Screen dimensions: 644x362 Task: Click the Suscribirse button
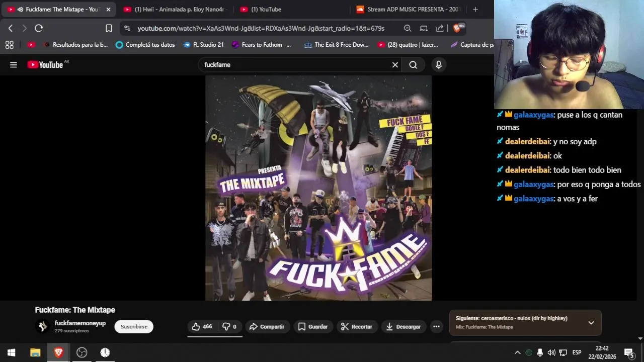pos(134,327)
